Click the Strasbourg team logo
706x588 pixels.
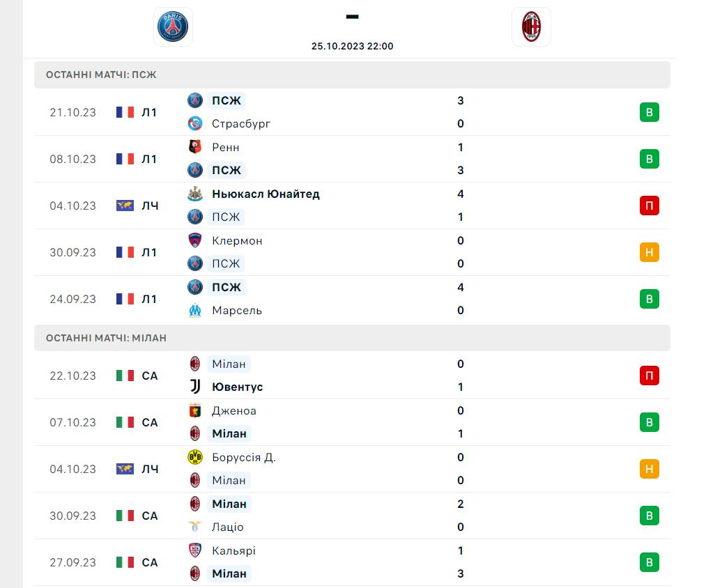195,124
